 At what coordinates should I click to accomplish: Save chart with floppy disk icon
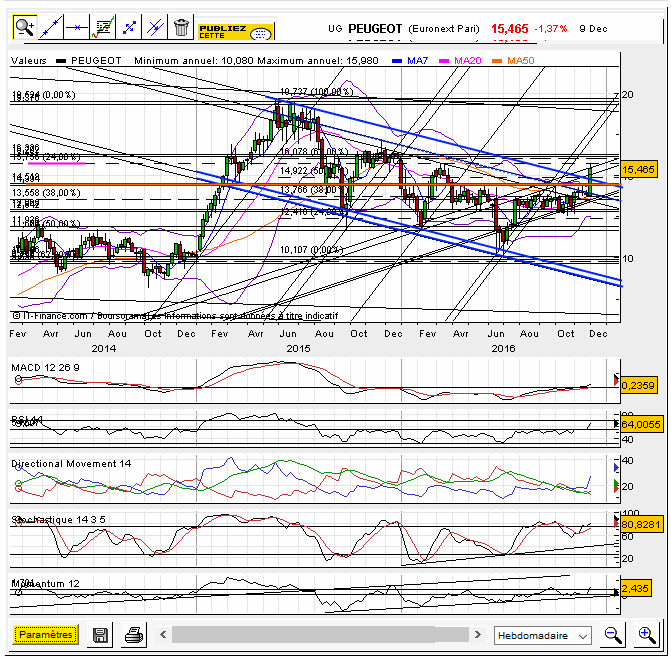tap(100, 635)
